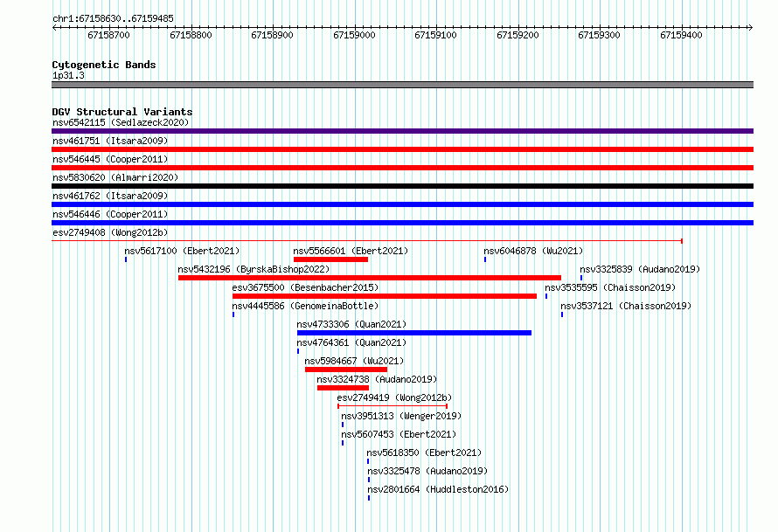The image size is (778, 532).
Task: Select nsv461762 (Itsara2009) label
Action: (x=110, y=196)
